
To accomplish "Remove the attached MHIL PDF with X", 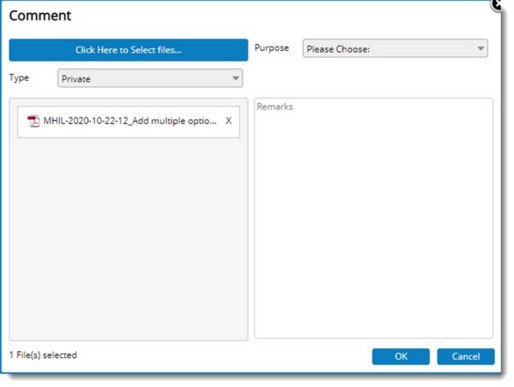I will coord(228,121).
